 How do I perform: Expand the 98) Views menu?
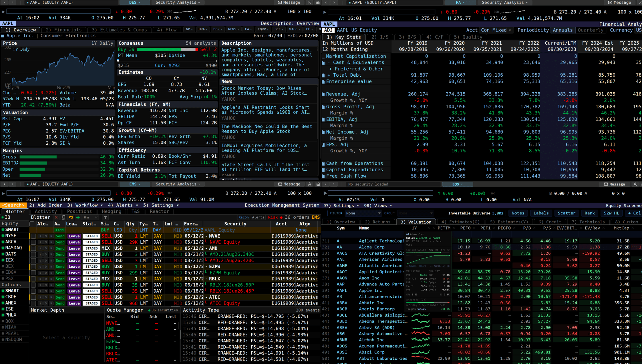tap(378, 206)
